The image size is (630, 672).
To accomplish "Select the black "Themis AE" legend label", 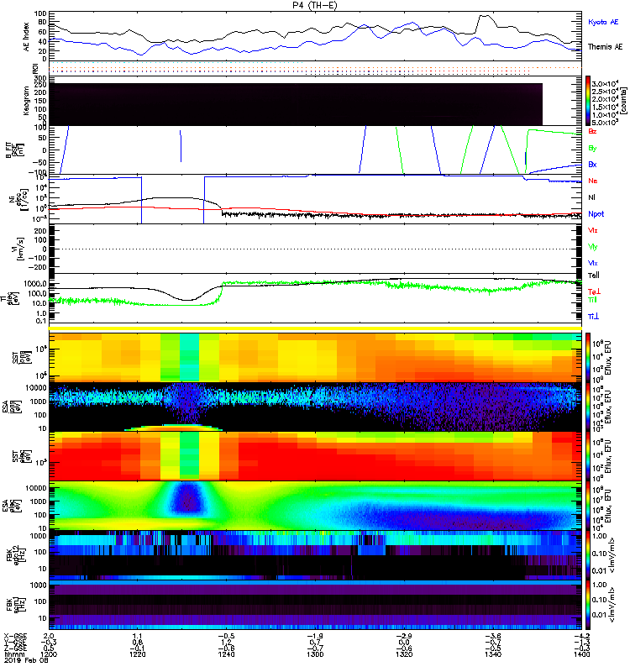I will click(x=605, y=47).
